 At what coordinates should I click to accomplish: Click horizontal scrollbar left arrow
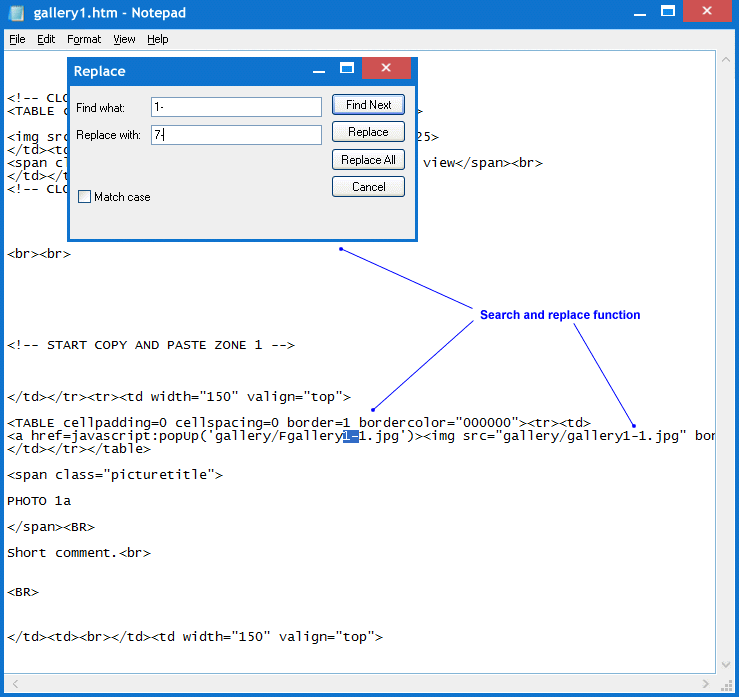pyautogui.click(x=15, y=684)
